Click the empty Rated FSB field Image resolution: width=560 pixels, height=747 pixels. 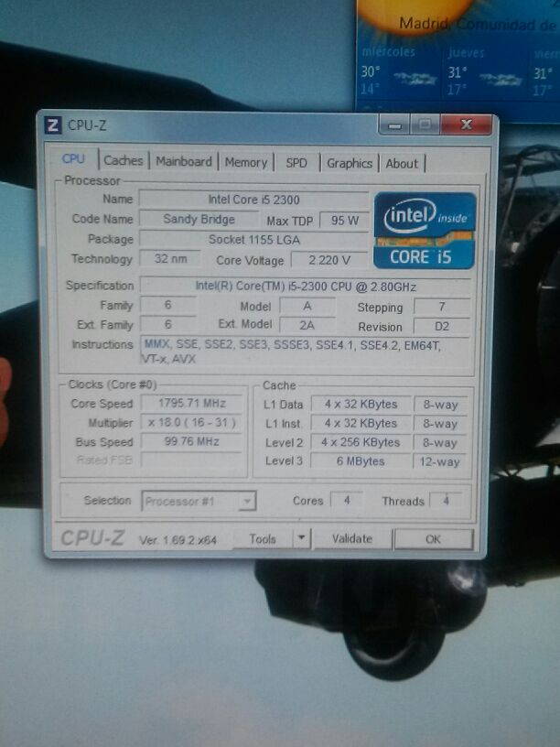coord(191,460)
